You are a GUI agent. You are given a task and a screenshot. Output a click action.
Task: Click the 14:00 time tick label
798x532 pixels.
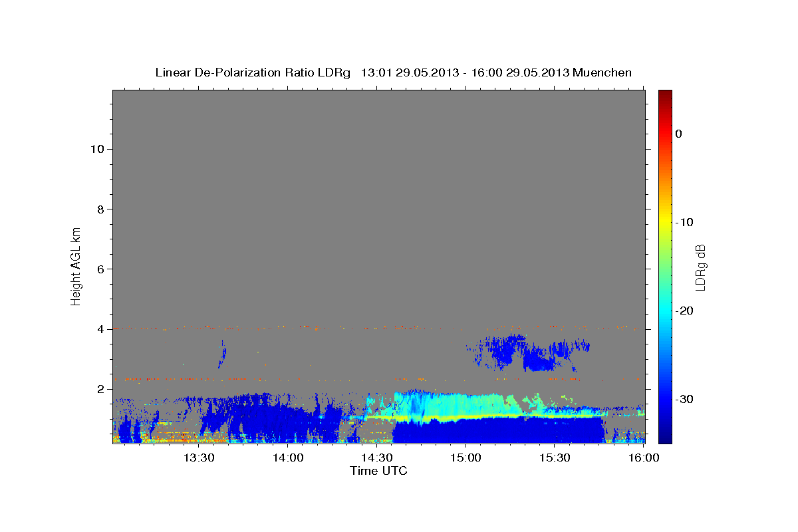(x=289, y=458)
